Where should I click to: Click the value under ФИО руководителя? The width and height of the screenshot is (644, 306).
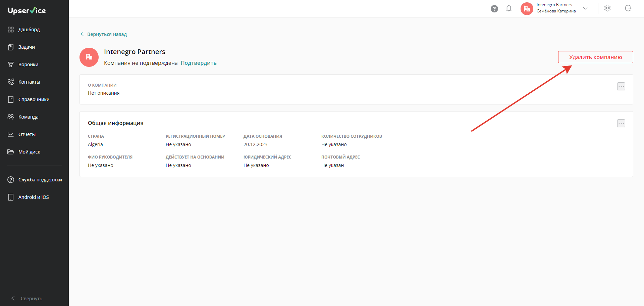click(x=101, y=165)
